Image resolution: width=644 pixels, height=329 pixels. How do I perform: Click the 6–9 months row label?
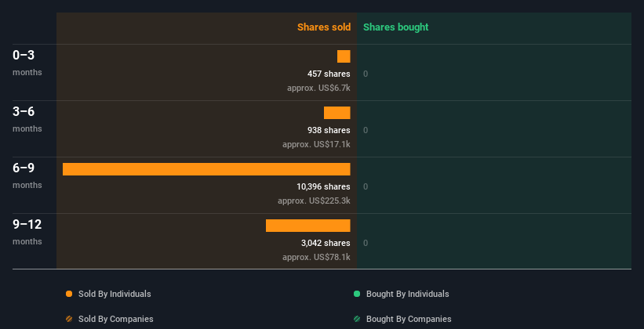tap(27, 175)
